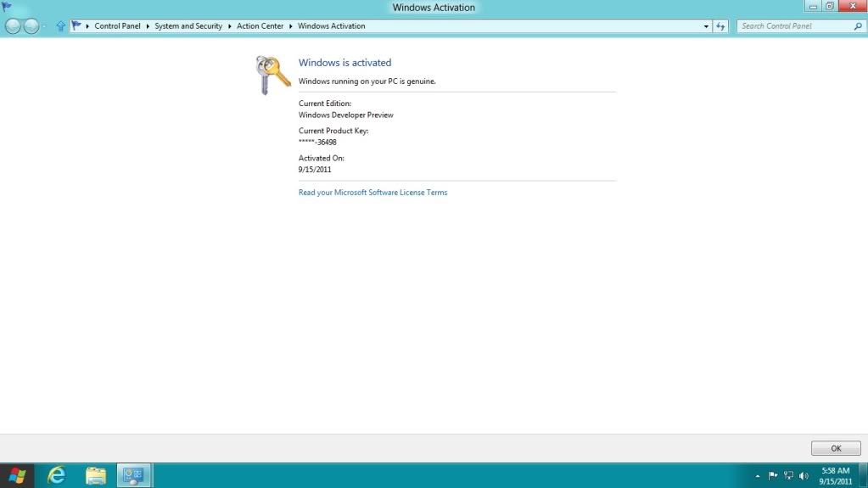This screenshot has width=868, height=488.
Task: Click the Action Center flag in the address bar
Action: coord(76,25)
